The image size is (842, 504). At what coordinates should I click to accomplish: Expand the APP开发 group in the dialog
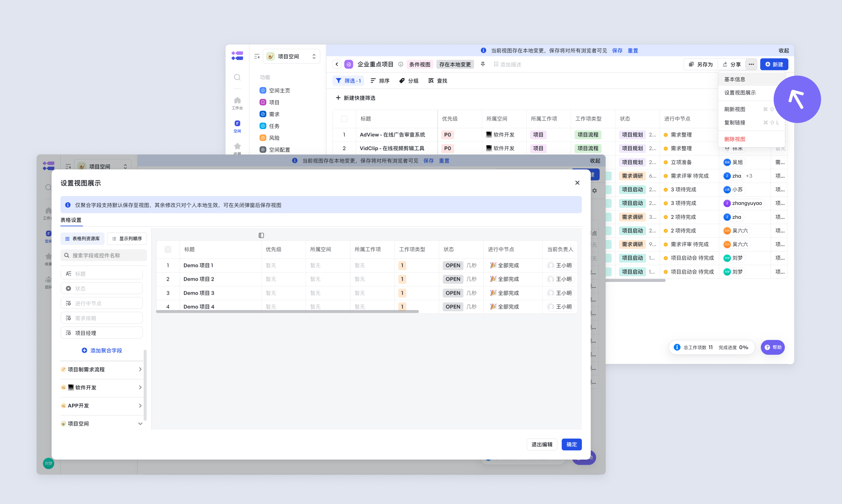click(102, 406)
